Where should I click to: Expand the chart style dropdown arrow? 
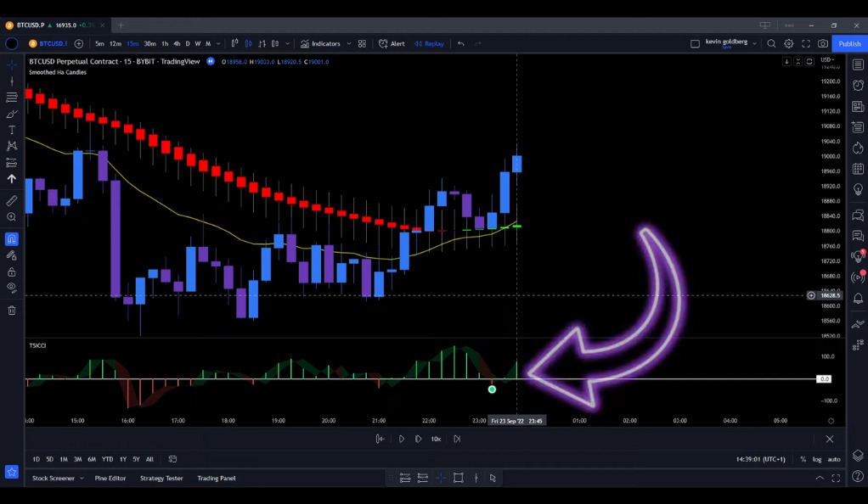287,44
